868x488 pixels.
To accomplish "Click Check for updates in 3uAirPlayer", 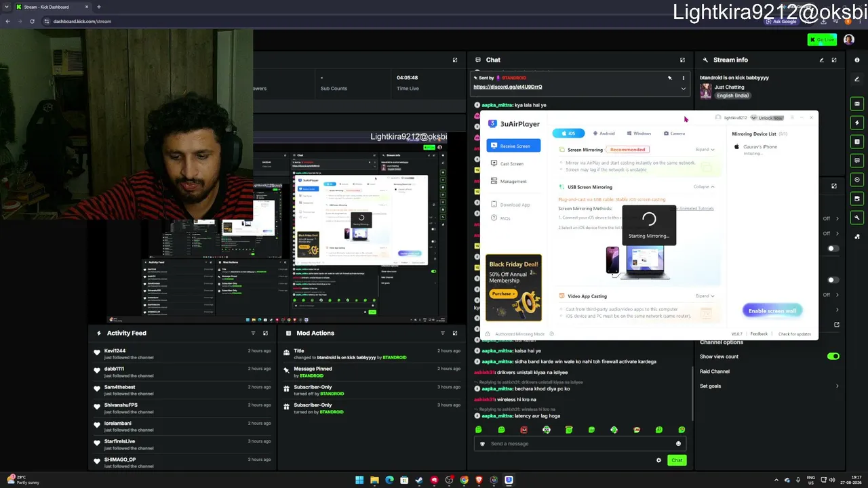I will coord(794,334).
